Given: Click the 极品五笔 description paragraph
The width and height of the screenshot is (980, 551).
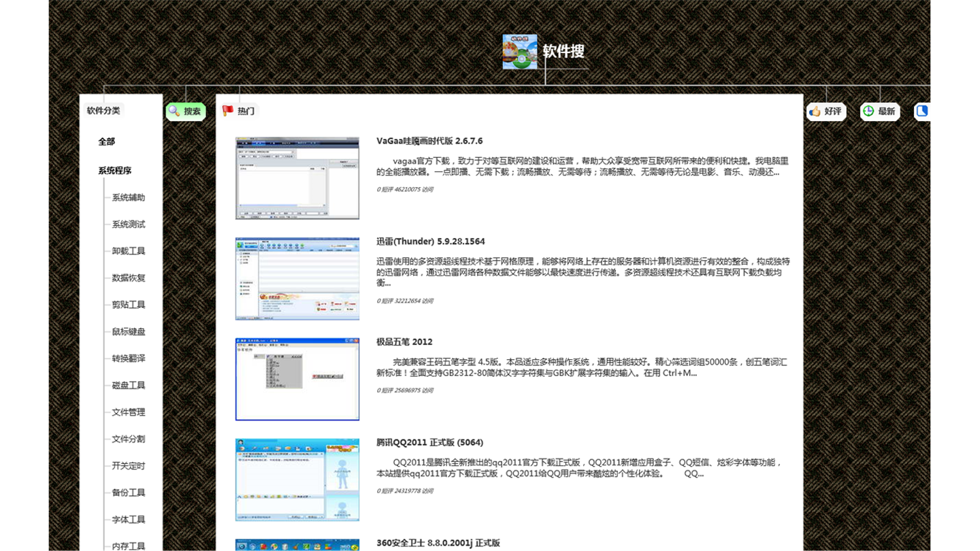Looking at the screenshot, I should (x=582, y=367).
